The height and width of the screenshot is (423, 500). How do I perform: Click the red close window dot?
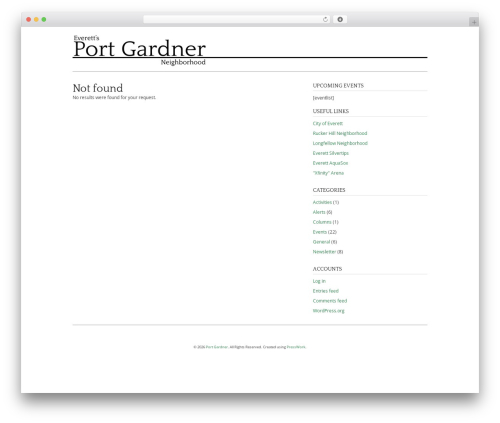29,19
